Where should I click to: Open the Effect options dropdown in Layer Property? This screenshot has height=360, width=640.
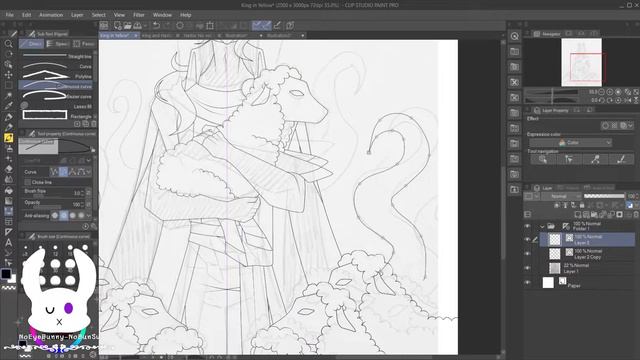pyautogui.click(x=631, y=126)
